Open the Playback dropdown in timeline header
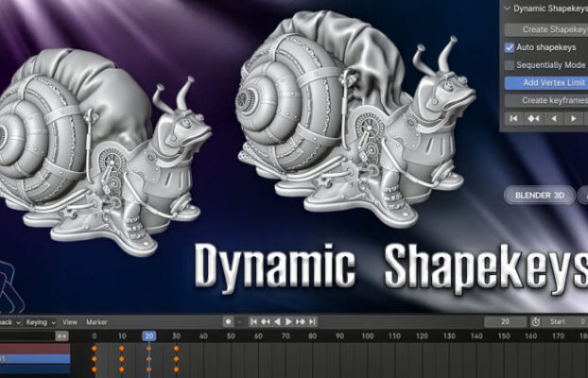Screen dimensions: 588x378 pyautogui.click(x=10, y=322)
